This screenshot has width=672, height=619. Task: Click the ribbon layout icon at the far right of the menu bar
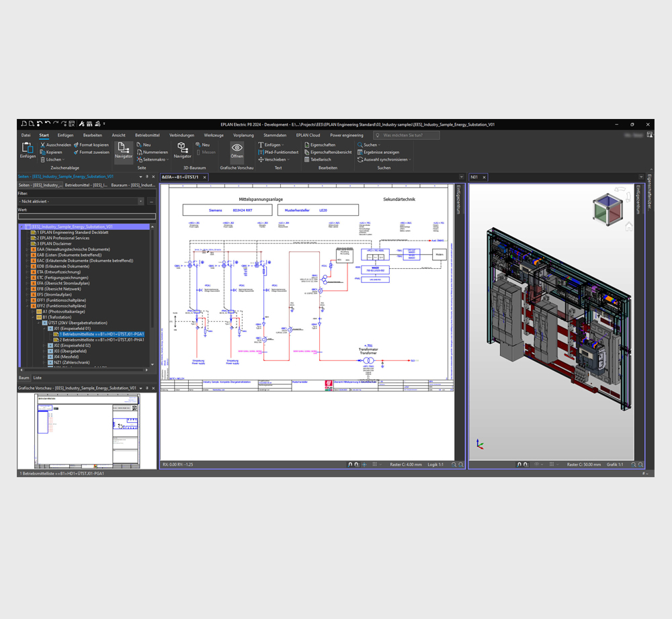click(650, 135)
